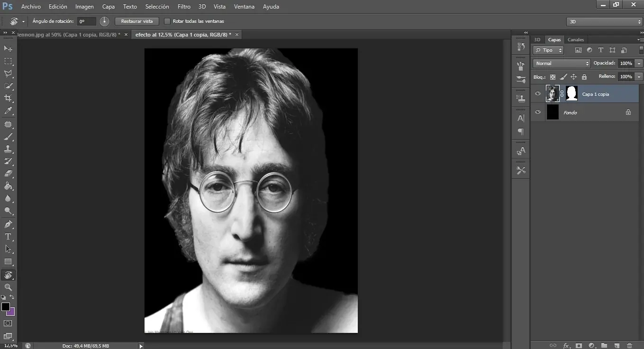The image size is (644, 349).
Task: Click the foreground color swatch
Action: coord(6,307)
